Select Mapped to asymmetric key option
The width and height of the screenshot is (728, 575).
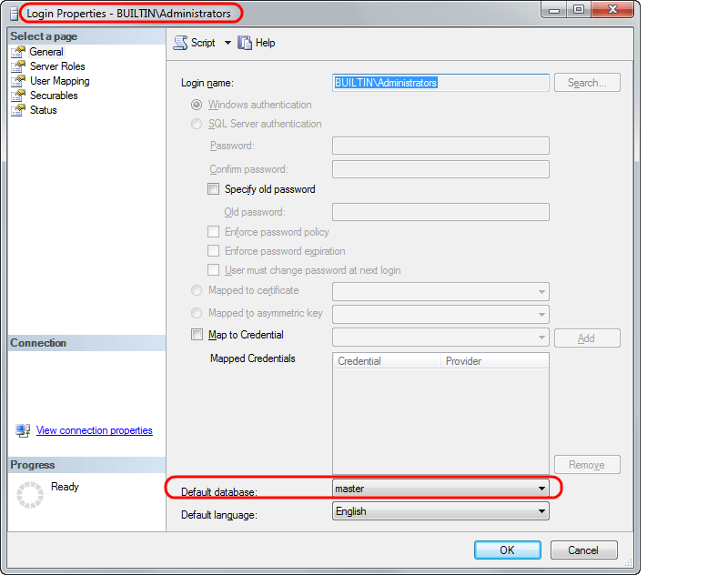(x=197, y=313)
